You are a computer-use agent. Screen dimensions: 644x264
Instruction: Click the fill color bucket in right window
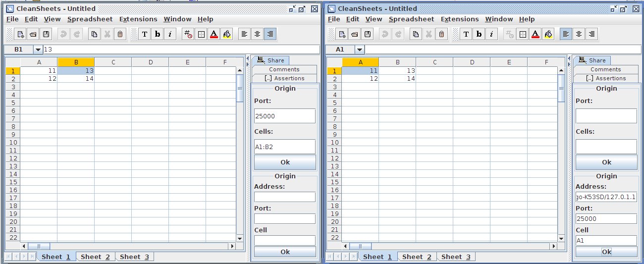click(548, 34)
